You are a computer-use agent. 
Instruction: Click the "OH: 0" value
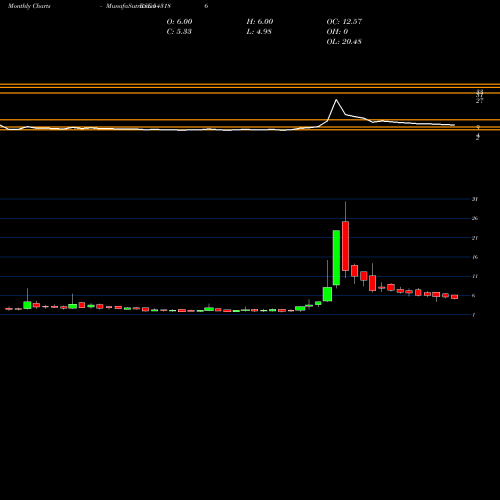coord(337,31)
